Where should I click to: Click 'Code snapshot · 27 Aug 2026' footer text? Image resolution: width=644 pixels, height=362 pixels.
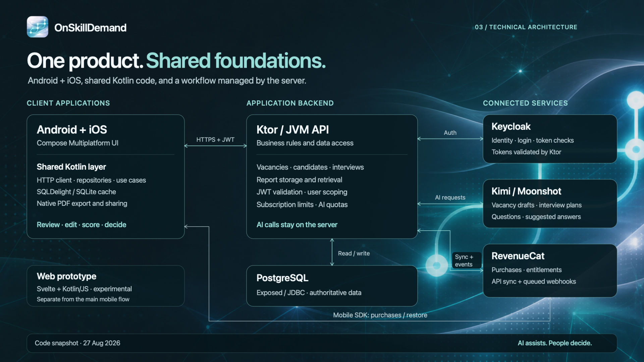(x=77, y=343)
